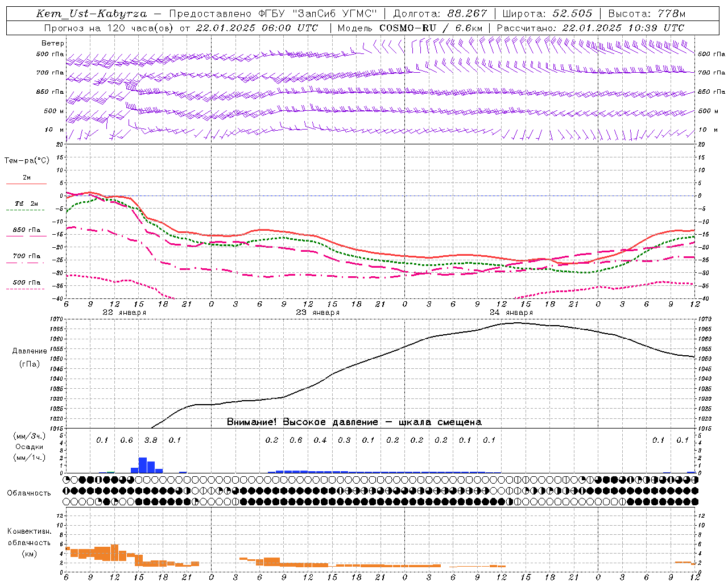Click the 'Осадки' precipitation label
Viewport: 728px width, 582px height.
30,447
